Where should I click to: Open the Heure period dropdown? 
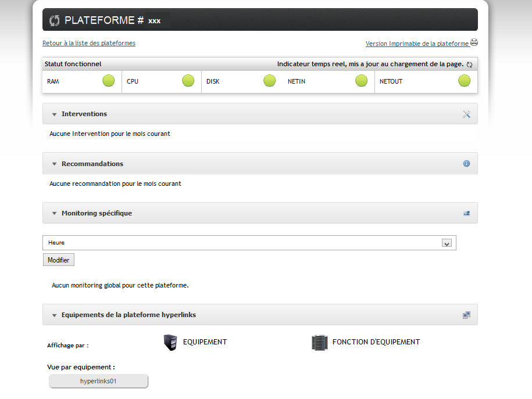pyautogui.click(x=447, y=243)
